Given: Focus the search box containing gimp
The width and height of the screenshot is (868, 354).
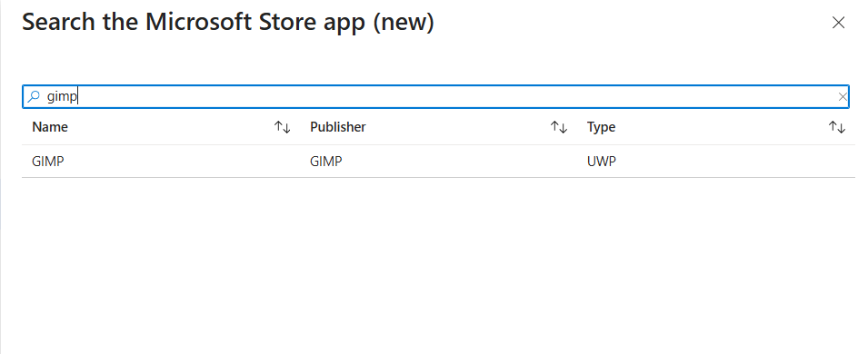Looking at the screenshot, I should (x=435, y=97).
